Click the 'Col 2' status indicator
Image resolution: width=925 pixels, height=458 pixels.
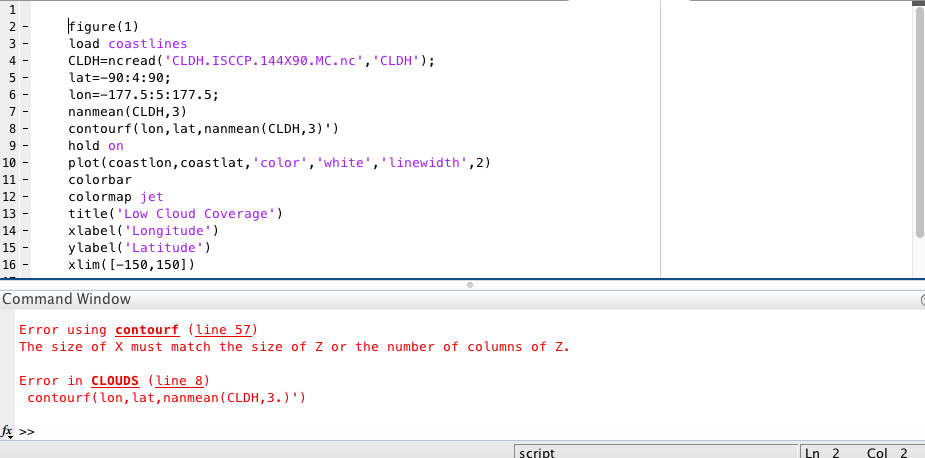(887, 453)
